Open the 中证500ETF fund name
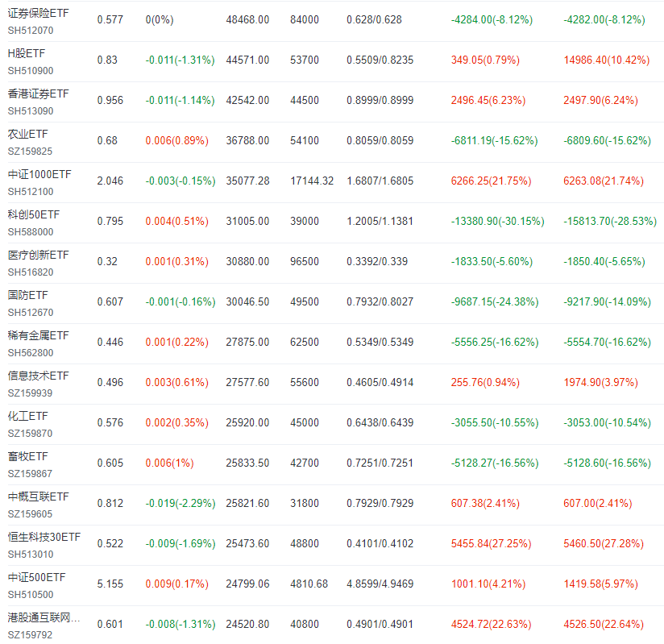This screenshot has width=664, height=644. point(37,577)
